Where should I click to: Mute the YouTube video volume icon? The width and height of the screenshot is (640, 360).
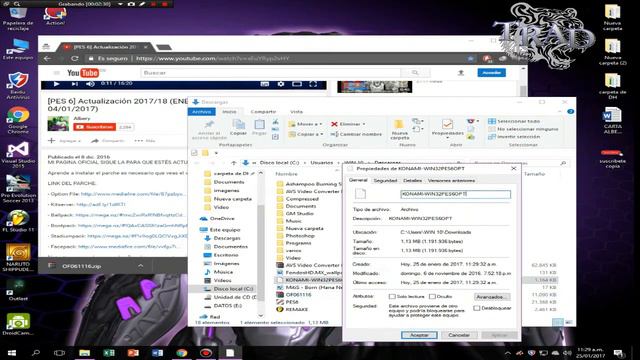tap(90, 84)
